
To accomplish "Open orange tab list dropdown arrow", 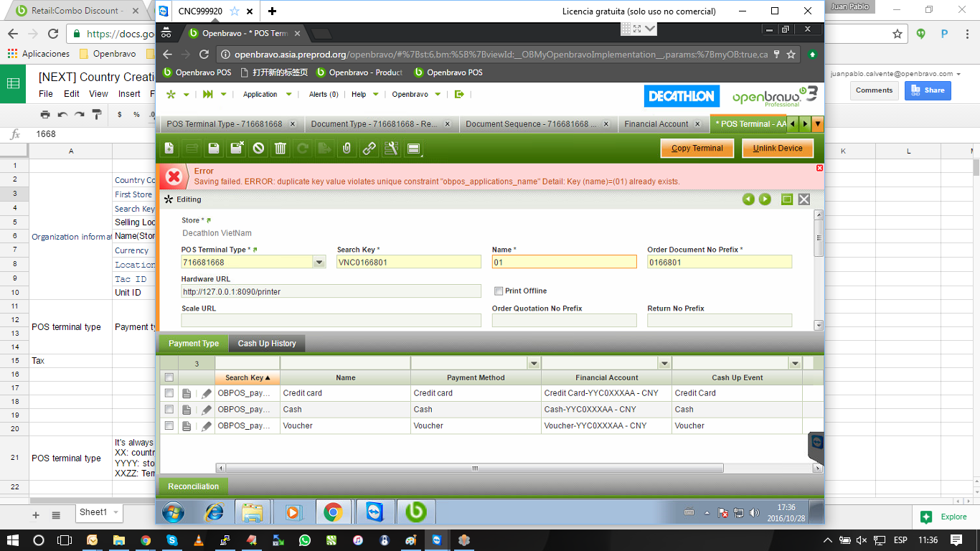I will click(x=818, y=124).
